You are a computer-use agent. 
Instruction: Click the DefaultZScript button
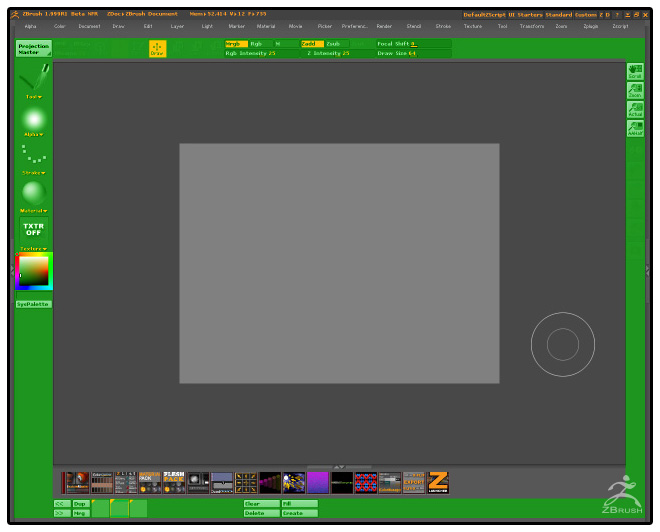coord(484,15)
